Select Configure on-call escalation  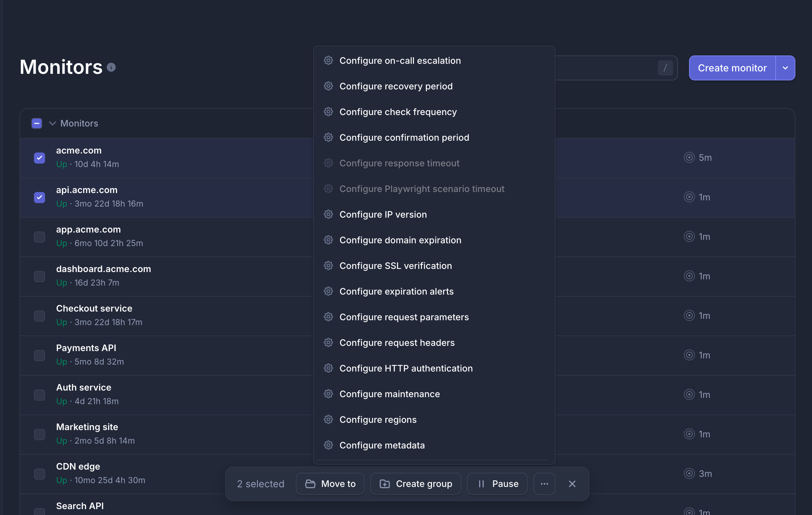(434, 61)
